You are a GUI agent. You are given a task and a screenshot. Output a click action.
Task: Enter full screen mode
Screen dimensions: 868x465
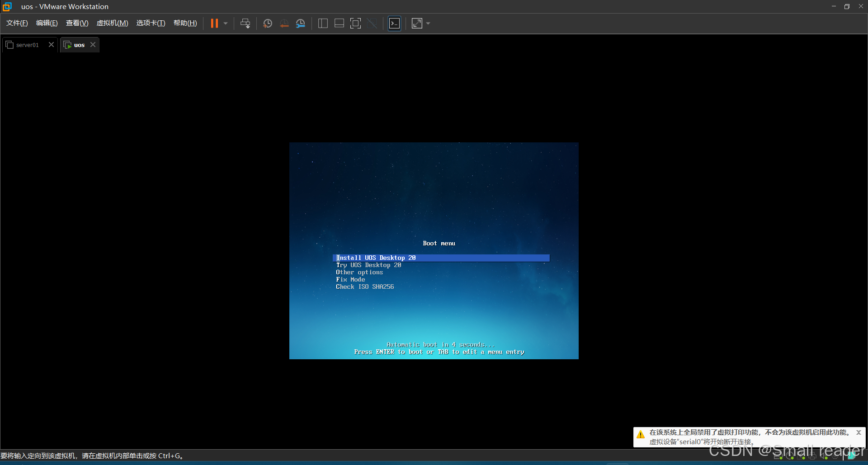click(356, 23)
